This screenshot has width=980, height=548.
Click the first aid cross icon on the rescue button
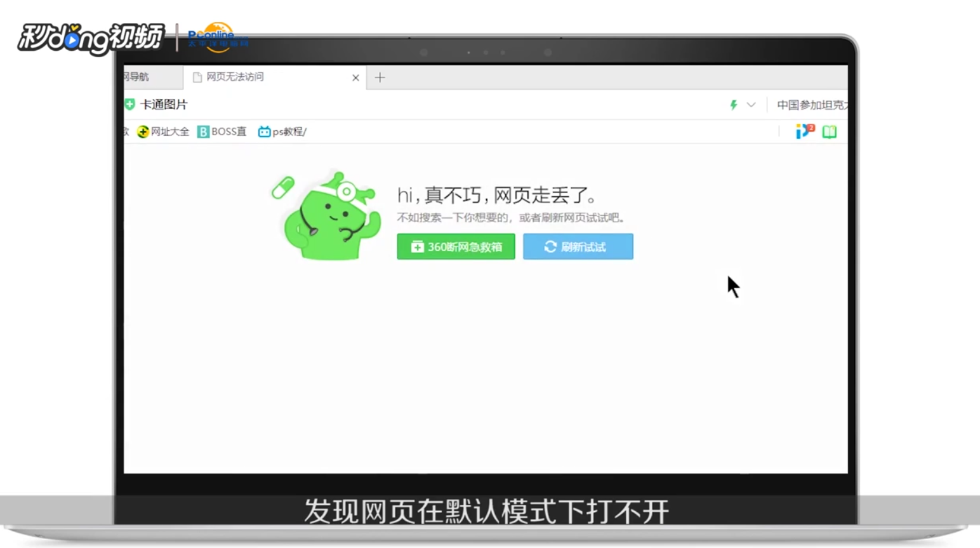[418, 246]
